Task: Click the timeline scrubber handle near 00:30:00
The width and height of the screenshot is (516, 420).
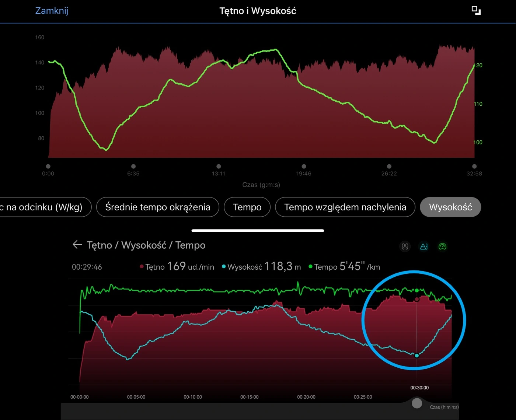Action: (x=417, y=403)
